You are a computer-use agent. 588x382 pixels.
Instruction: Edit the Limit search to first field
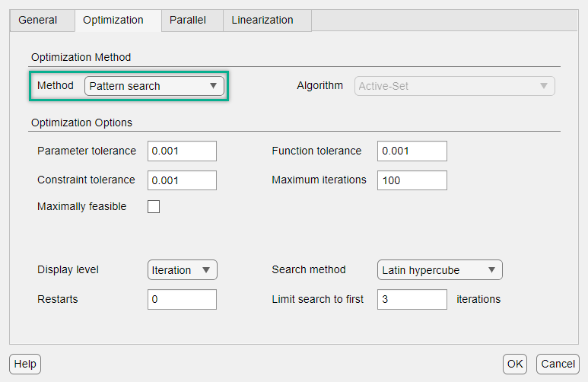(x=412, y=299)
